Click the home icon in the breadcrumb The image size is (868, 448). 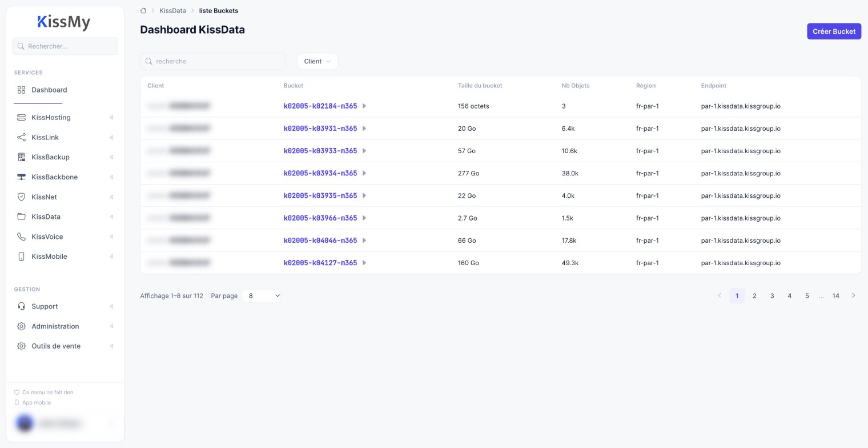143,10
